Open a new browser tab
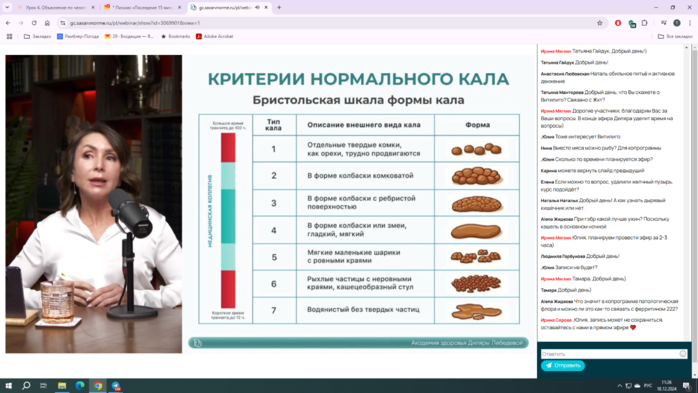Viewport: 698px width, 393px height. [x=279, y=8]
